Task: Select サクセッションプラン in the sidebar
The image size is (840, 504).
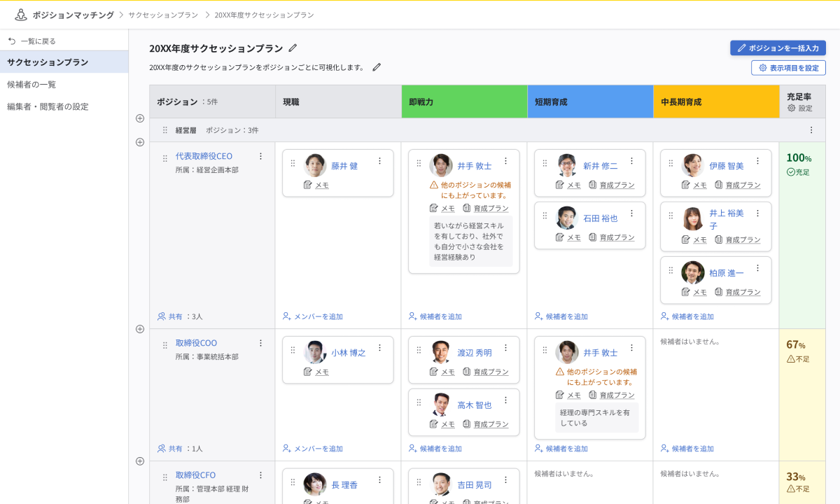Action: pyautogui.click(x=64, y=62)
